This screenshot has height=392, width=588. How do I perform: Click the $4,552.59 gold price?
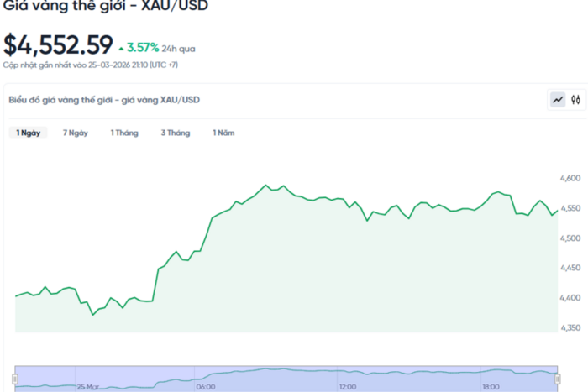(x=57, y=44)
